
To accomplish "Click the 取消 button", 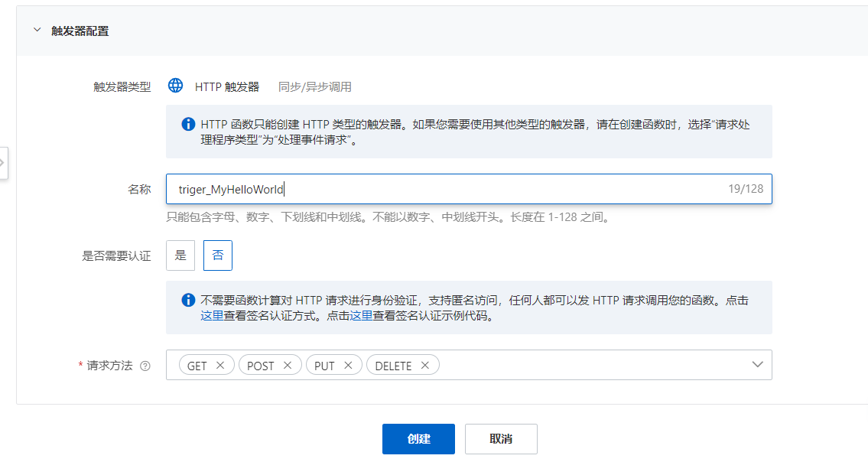I will pyautogui.click(x=501, y=438).
